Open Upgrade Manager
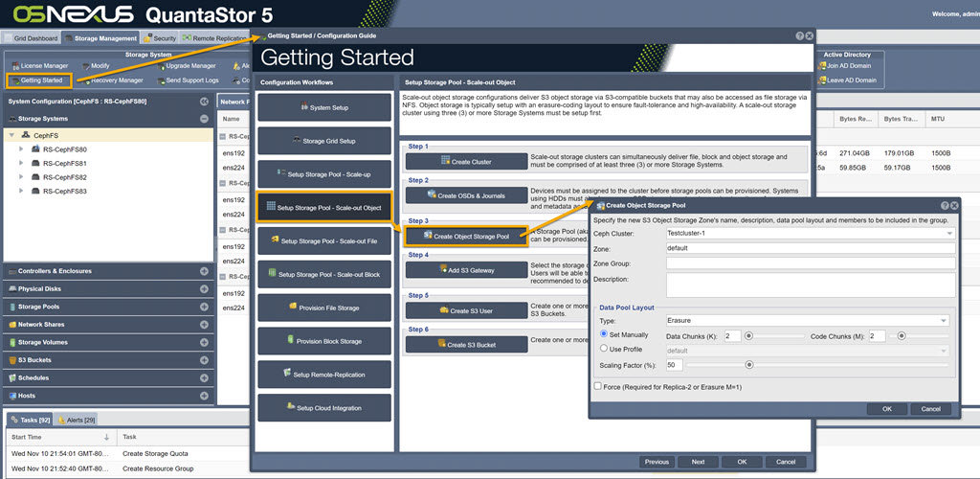The width and height of the screenshot is (980, 479). pyautogui.click(x=186, y=66)
